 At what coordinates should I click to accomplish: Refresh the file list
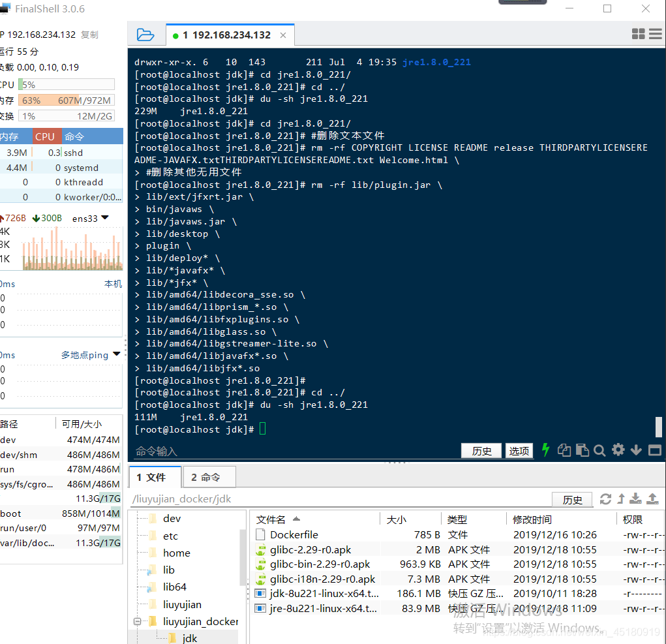[605, 498]
